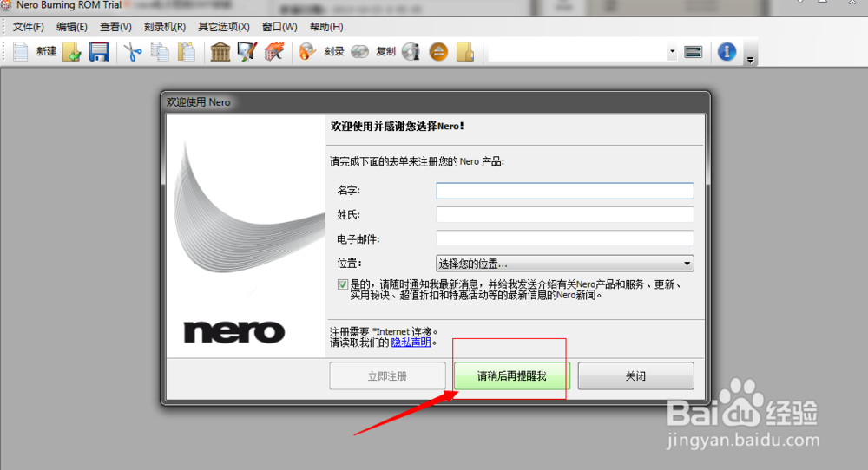The width and height of the screenshot is (868, 470).
Task: Open the 其它选项(X) menu
Action: pos(224,27)
